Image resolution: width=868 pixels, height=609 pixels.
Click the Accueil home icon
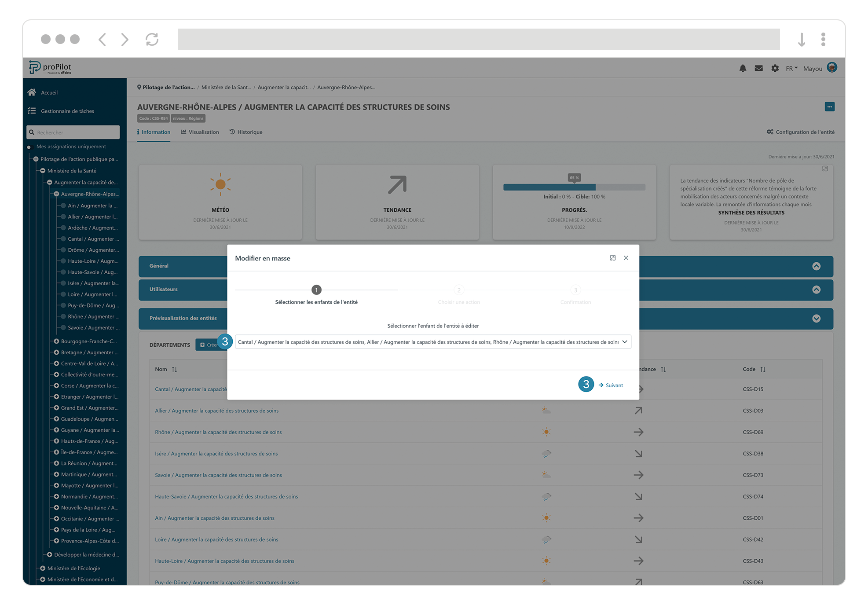(32, 92)
